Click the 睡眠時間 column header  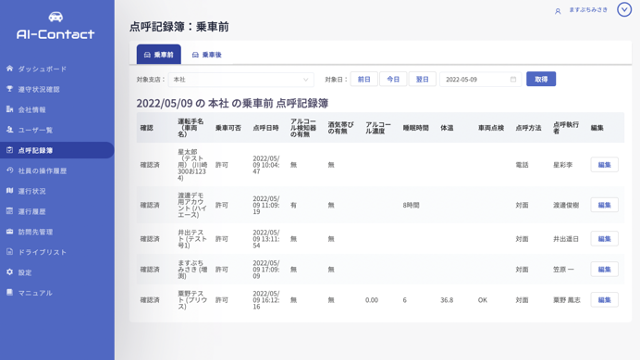pyautogui.click(x=416, y=128)
